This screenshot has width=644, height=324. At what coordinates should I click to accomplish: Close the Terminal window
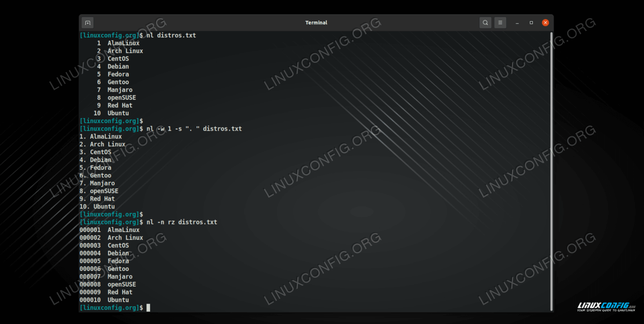(545, 23)
